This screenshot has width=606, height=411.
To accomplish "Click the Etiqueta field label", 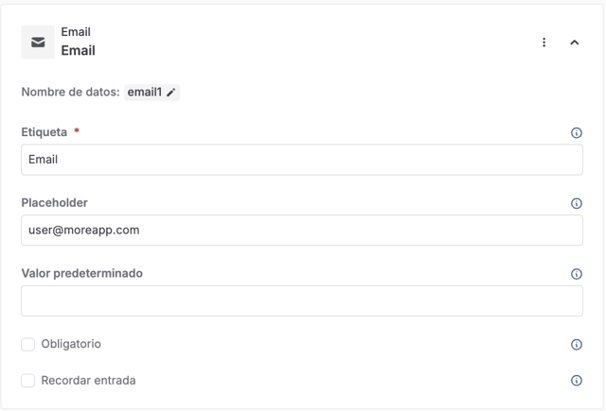I will [44, 132].
